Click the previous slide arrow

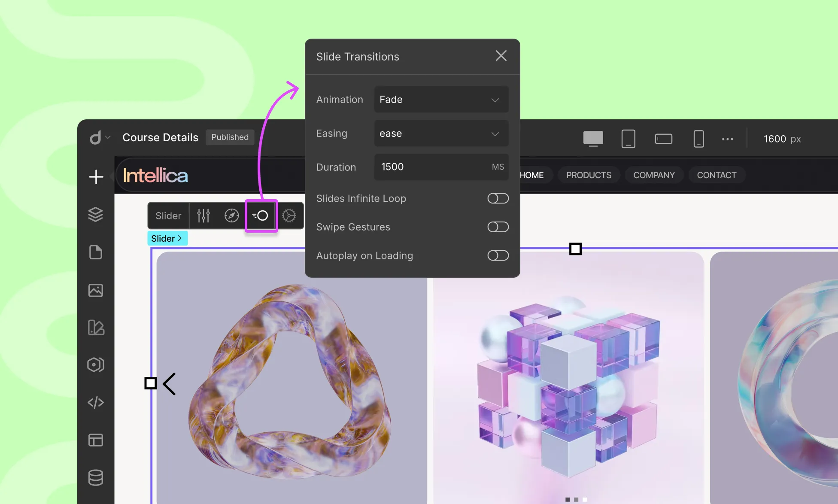170,384
